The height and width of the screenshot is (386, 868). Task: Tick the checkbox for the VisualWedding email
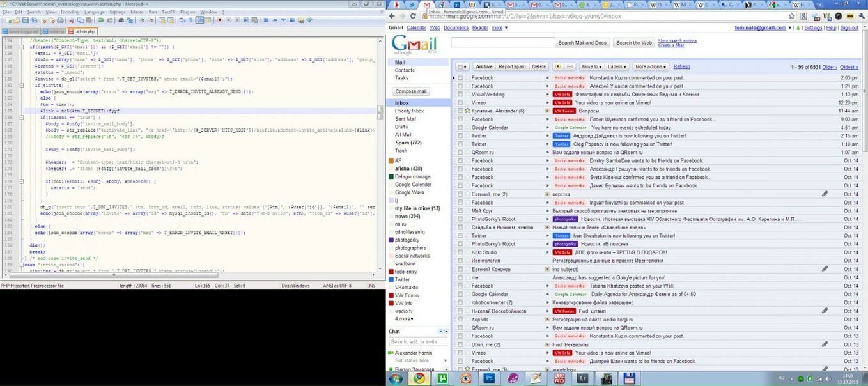(459, 94)
